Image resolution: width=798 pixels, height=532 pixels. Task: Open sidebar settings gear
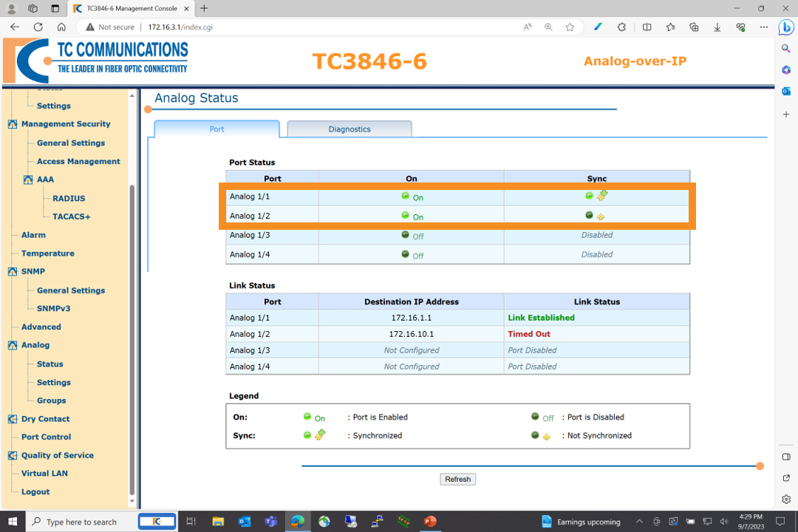[x=785, y=499]
